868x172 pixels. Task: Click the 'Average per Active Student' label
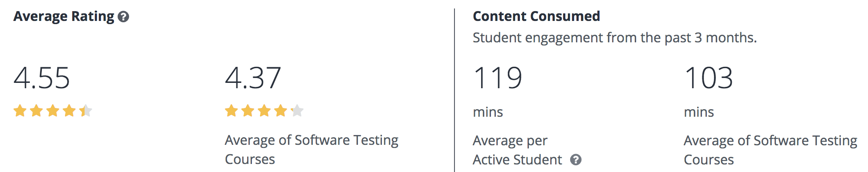pyautogui.click(x=517, y=150)
